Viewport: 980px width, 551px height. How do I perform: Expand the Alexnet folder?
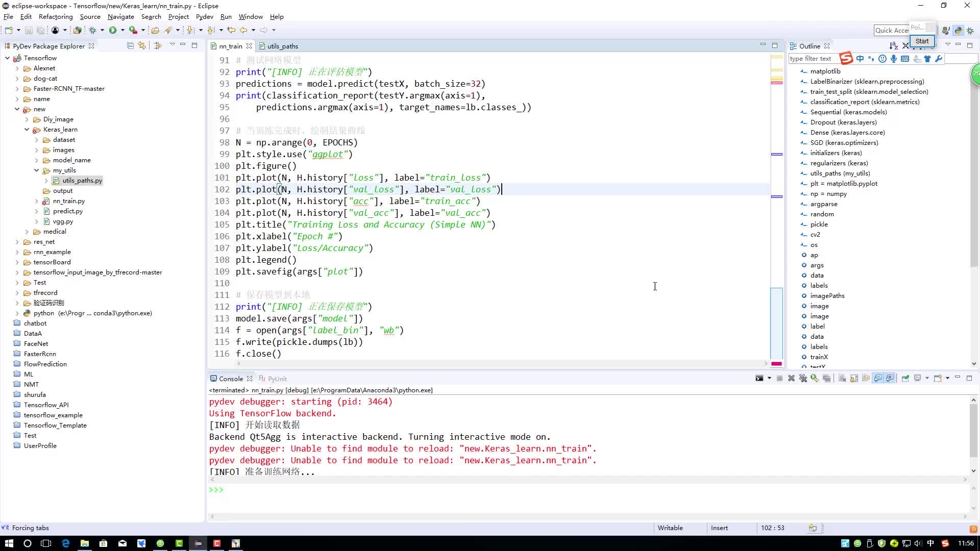point(17,68)
